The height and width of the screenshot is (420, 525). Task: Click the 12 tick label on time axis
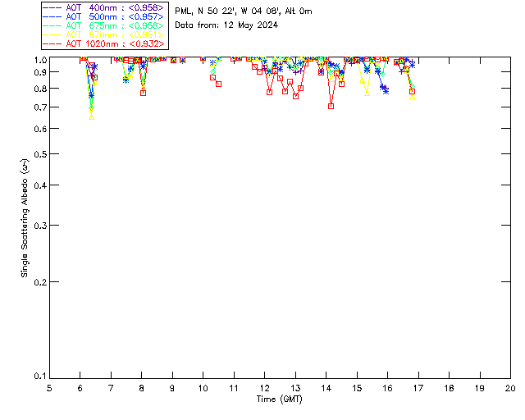(x=264, y=388)
